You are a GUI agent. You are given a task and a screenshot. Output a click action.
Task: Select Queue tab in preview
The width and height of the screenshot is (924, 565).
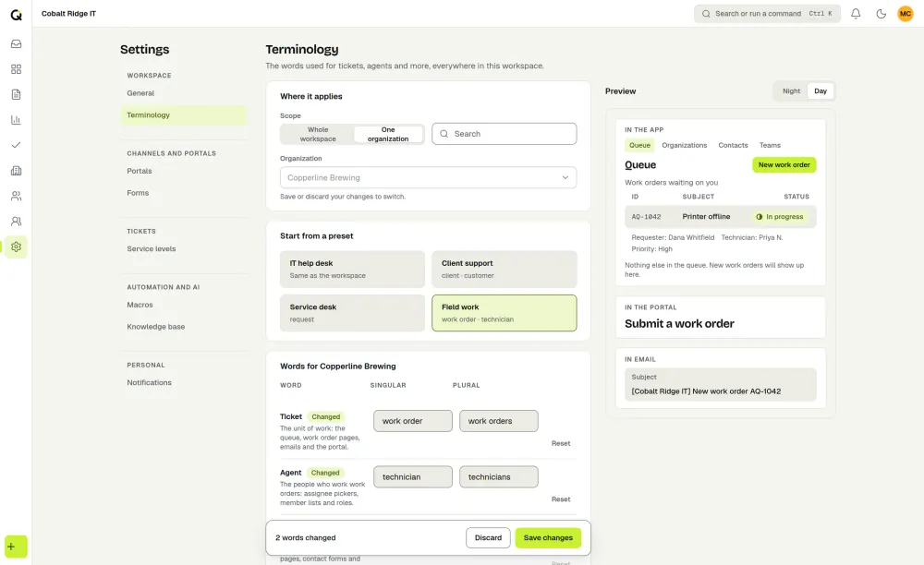click(x=639, y=145)
